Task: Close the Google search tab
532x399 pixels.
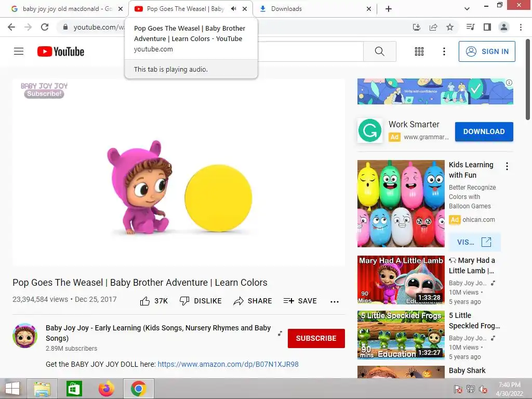Action: coord(121,9)
